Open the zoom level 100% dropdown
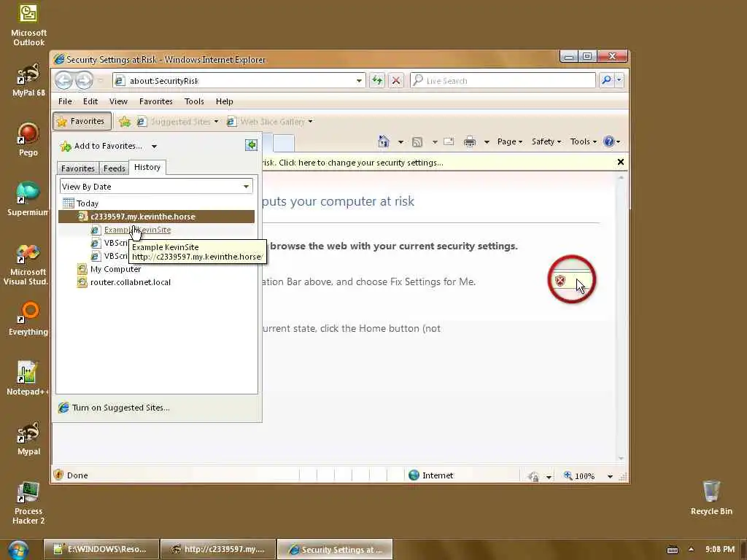This screenshot has height=560, width=747. tap(610, 476)
